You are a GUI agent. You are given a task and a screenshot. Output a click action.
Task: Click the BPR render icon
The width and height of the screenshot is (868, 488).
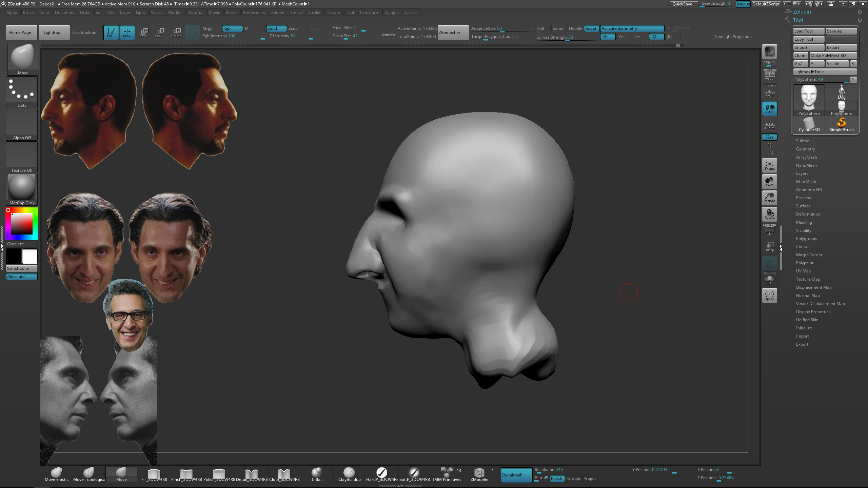click(x=769, y=52)
